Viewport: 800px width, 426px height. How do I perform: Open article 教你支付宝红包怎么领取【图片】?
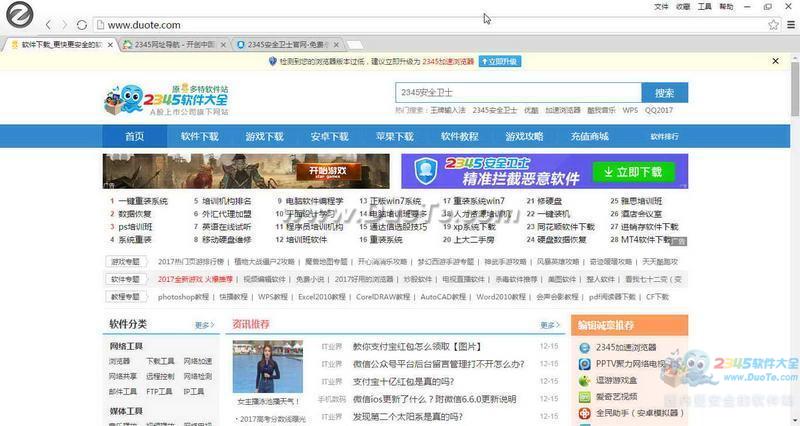pos(417,346)
